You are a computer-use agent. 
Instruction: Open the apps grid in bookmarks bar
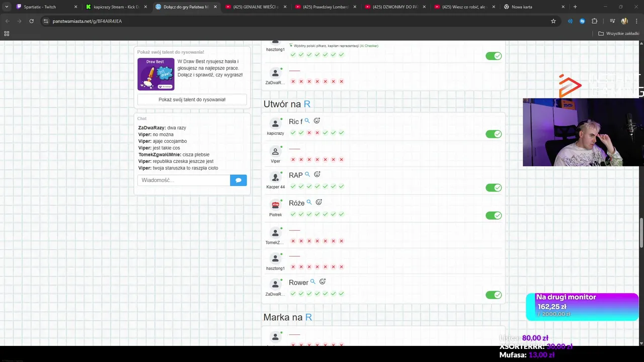7,34
